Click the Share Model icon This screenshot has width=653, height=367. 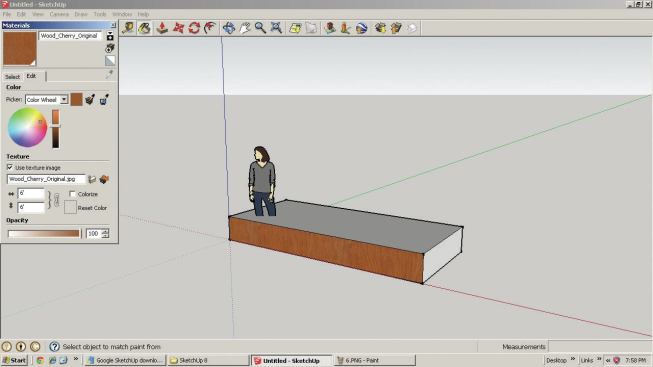(x=396, y=28)
